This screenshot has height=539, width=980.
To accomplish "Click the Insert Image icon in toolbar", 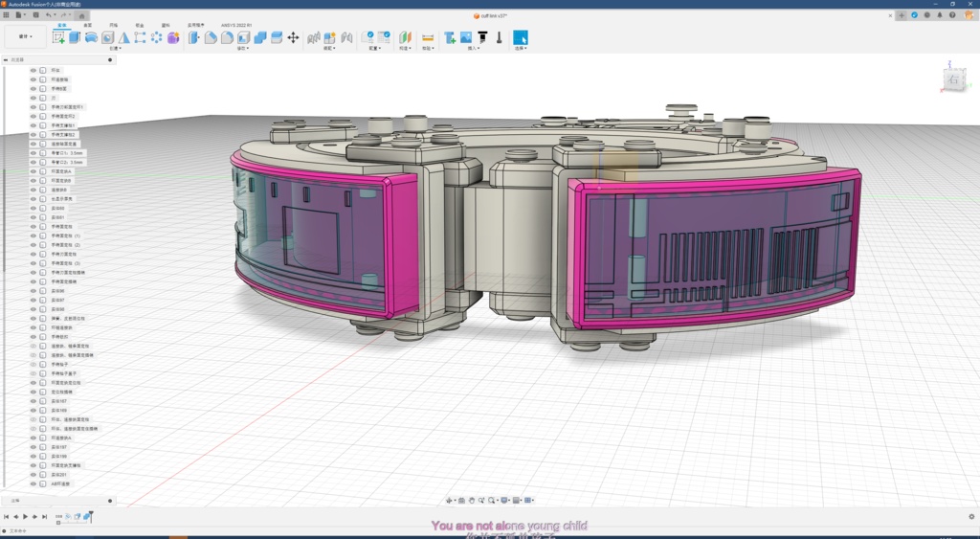I will 466,37.
